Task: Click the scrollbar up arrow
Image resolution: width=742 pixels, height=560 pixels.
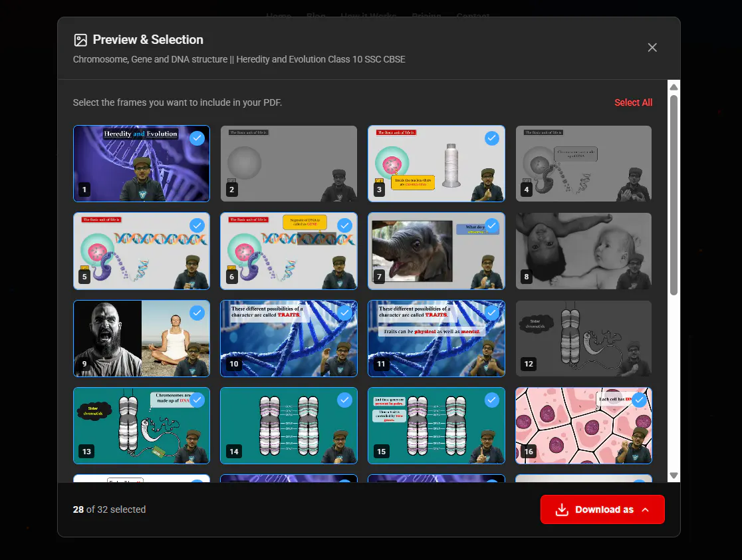Action: (674, 87)
